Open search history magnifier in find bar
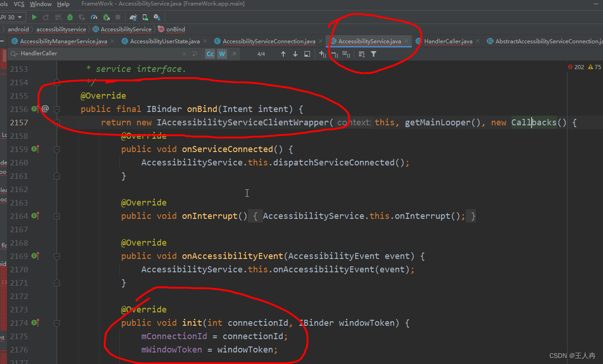This screenshot has width=603, height=364. [x=14, y=54]
